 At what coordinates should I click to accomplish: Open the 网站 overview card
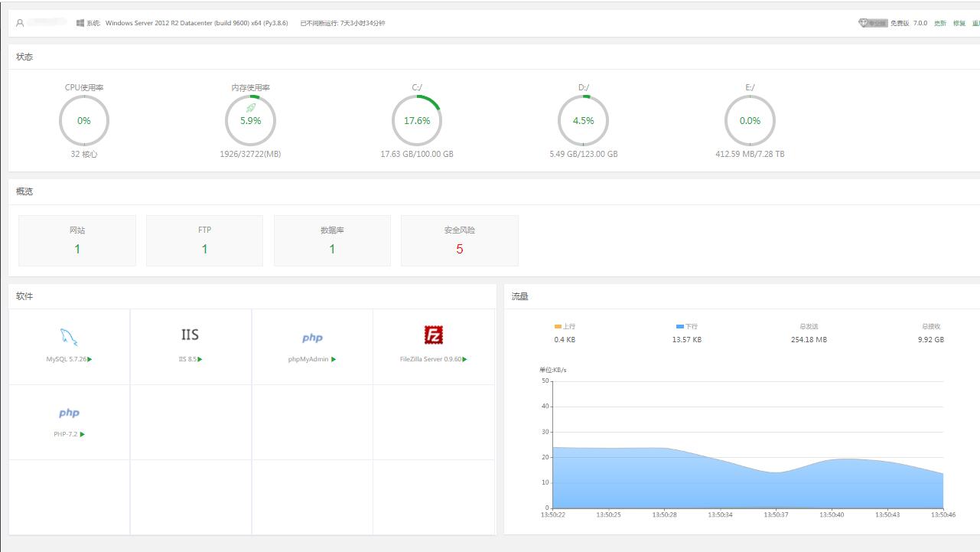[77, 240]
